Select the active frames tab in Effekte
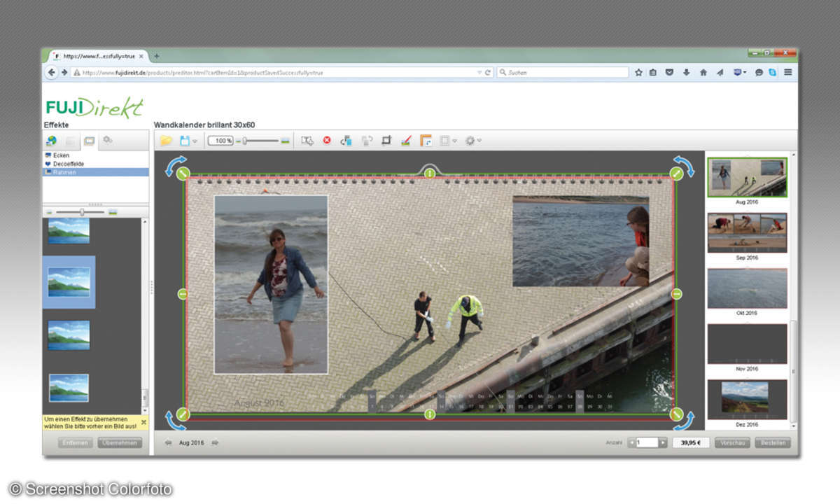The width and height of the screenshot is (840, 504). 89,141
